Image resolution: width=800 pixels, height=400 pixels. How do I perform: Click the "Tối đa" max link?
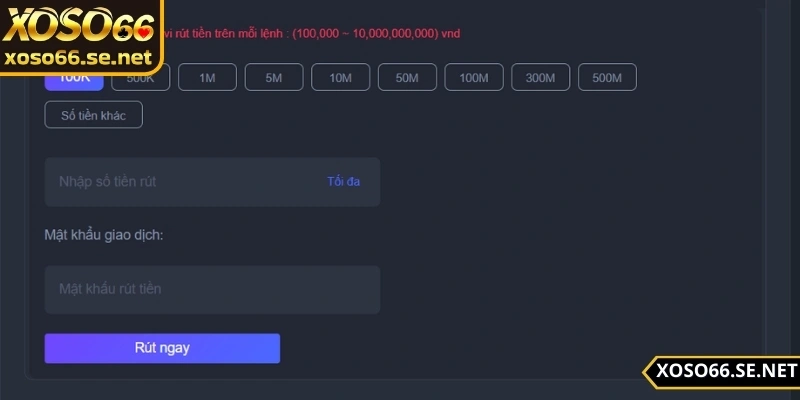(343, 182)
